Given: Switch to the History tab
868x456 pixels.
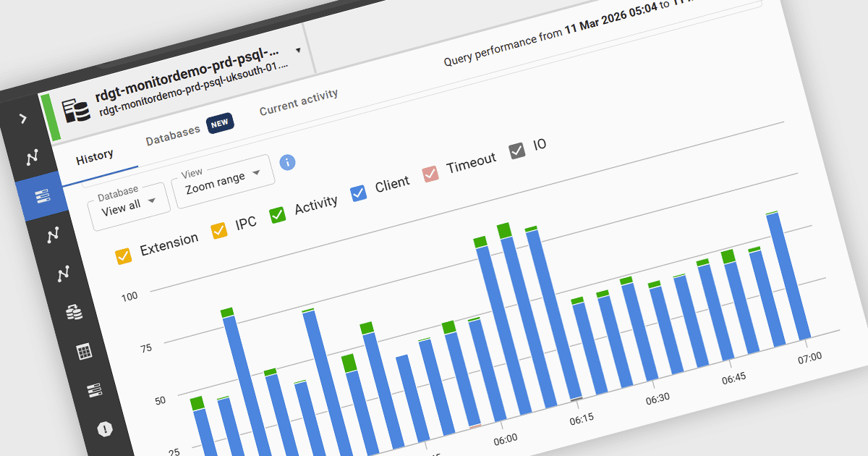Looking at the screenshot, I should click(x=95, y=156).
